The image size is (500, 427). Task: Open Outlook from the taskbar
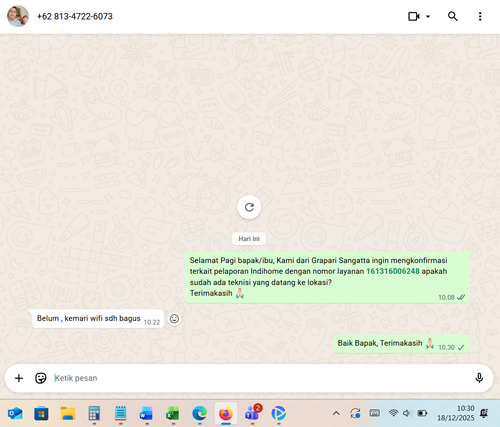click(x=15, y=414)
